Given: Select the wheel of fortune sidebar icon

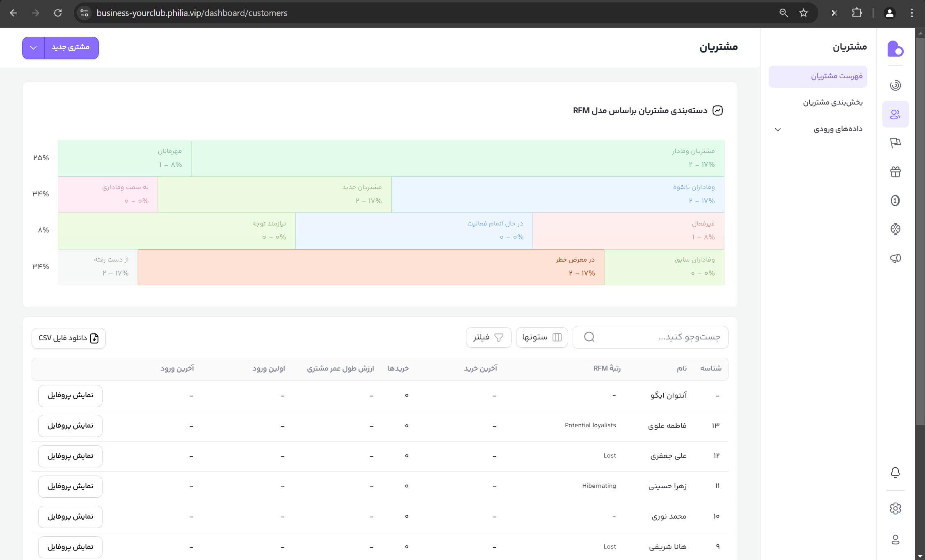Looking at the screenshot, I should click(x=895, y=229).
